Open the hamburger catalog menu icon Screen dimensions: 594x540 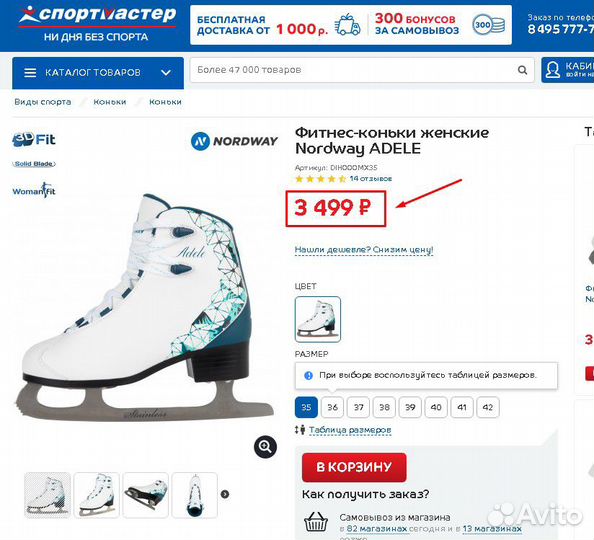pyautogui.click(x=30, y=73)
